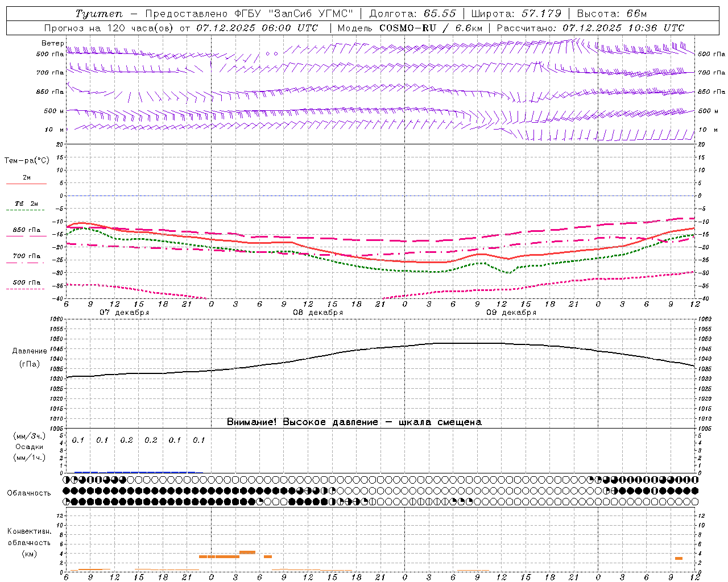Click the Облачность cloudiness label
Viewport: 728px width, 582px height.
tap(29, 493)
